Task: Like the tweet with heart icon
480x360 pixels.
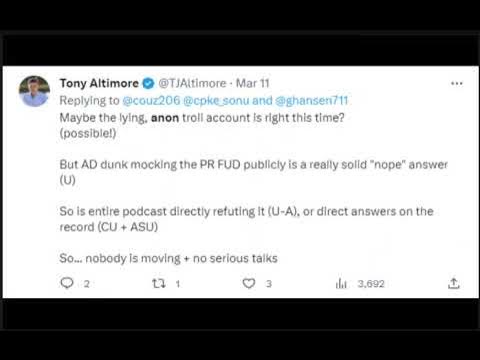Action: click(x=249, y=283)
